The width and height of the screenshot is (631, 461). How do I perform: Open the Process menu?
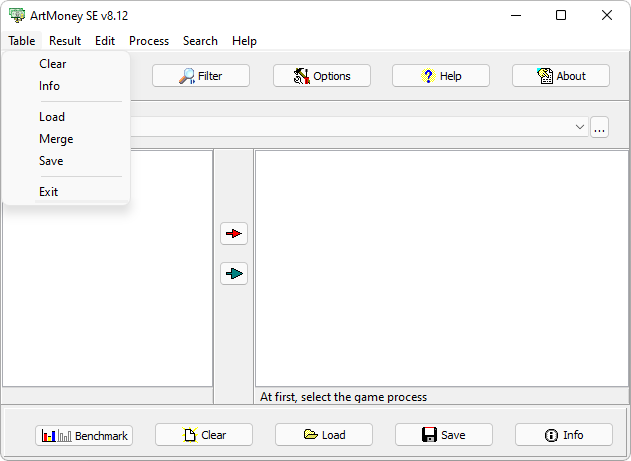tap(149, 41)
